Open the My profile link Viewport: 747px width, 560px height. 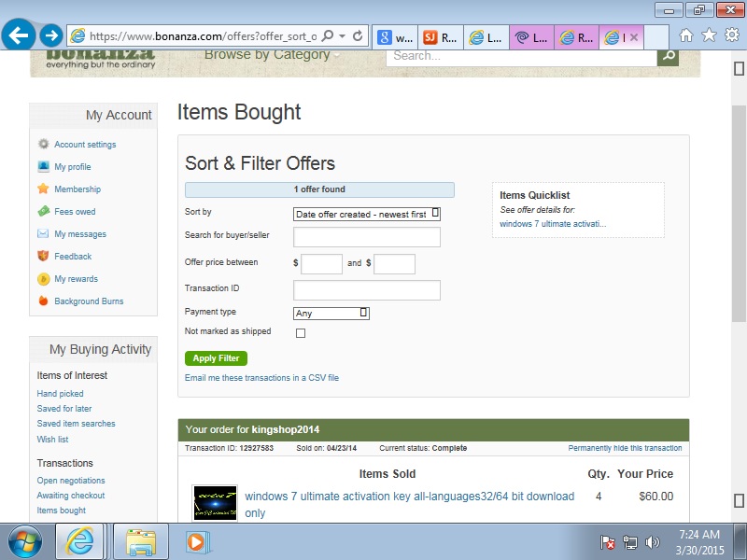pyautogui.click(x=73, y=167)
